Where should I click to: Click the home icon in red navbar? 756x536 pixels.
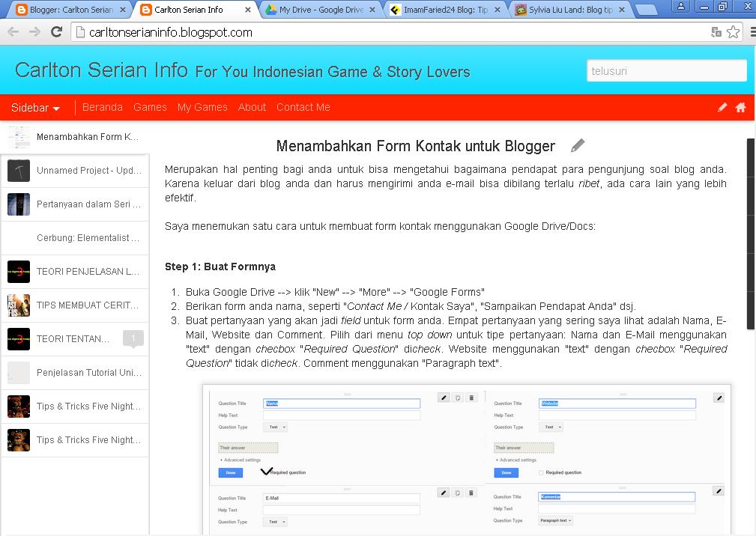click(x=740, y=107)
